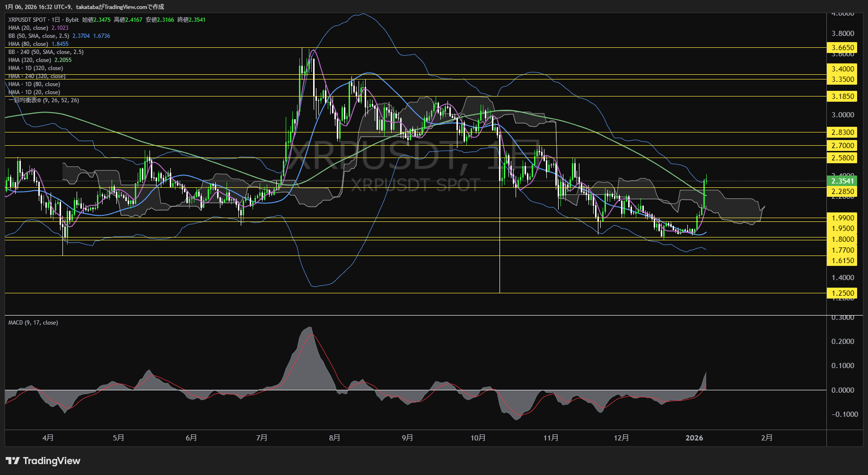The height and width of the screenshot is (475, 868).
Task: Select the BB (50, SMA, close, 2.5) legend
Action: coord(38,36)
